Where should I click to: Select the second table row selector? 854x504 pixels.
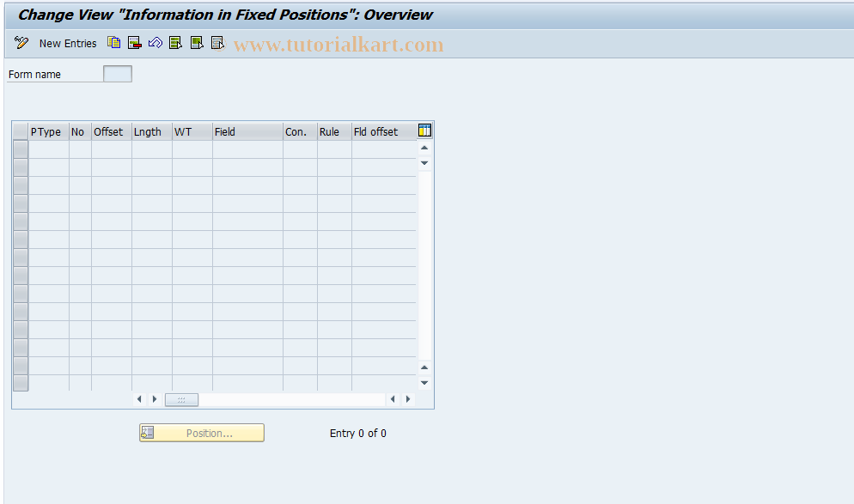[x=21, y=167]
